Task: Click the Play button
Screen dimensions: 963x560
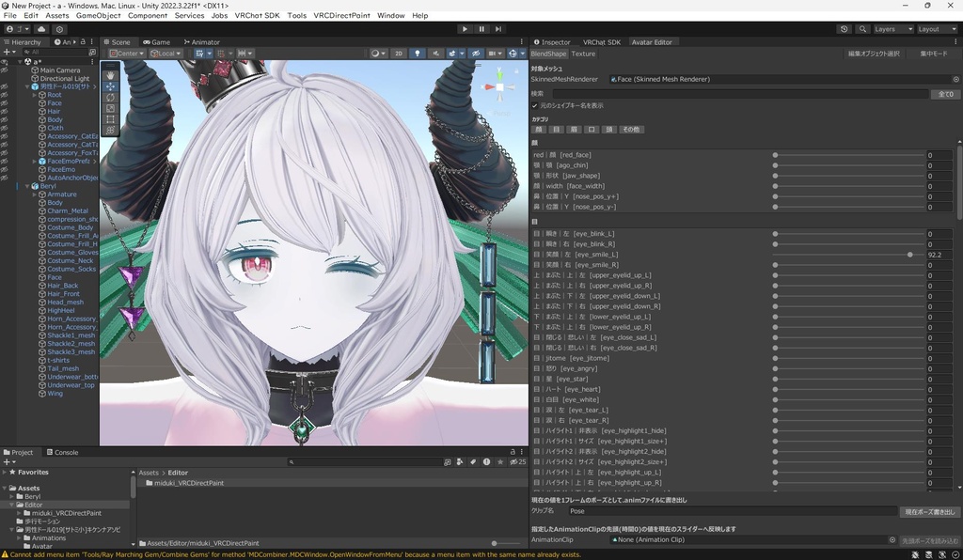Action: (465, 29)
